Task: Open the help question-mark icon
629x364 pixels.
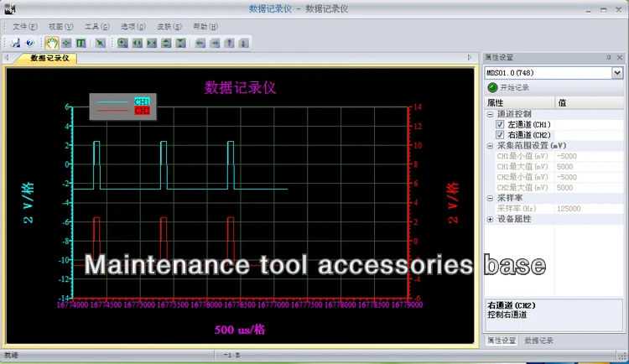Action: (29, 43)
